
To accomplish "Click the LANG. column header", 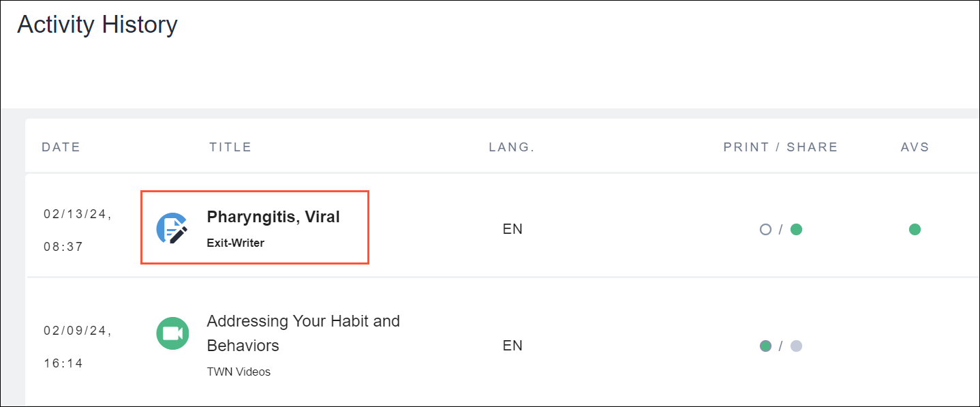I will (512, 147).
